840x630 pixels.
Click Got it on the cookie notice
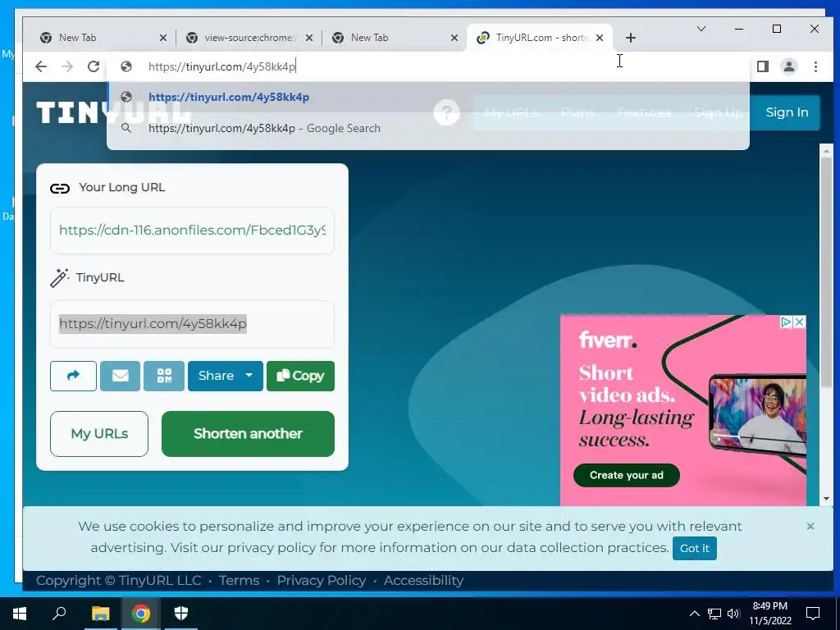click(x=694, y=549)
